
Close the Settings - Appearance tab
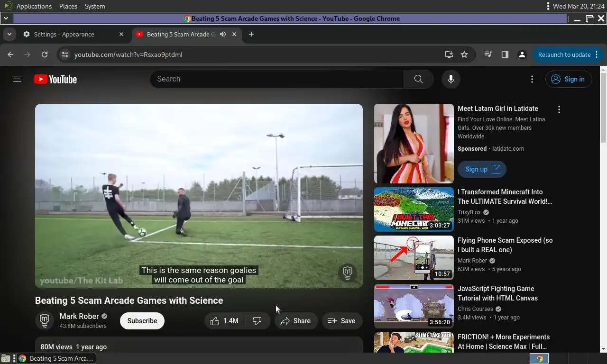[x=121, y=34]
